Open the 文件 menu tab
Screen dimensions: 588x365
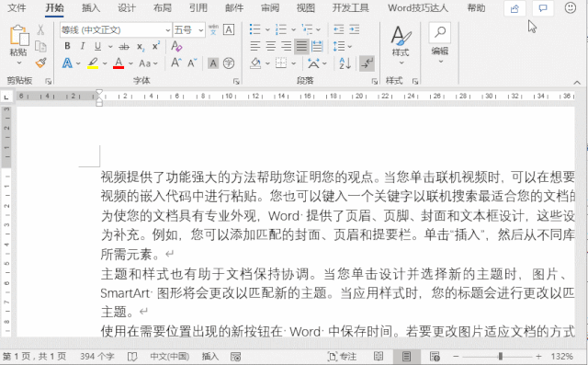[17, 8]
